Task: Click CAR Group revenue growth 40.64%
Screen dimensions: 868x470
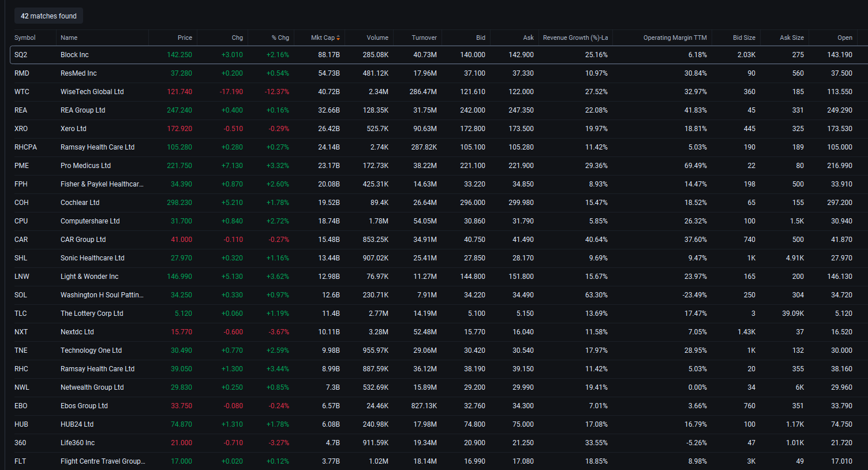Action: pyautogui.click(x=596, y=240)
